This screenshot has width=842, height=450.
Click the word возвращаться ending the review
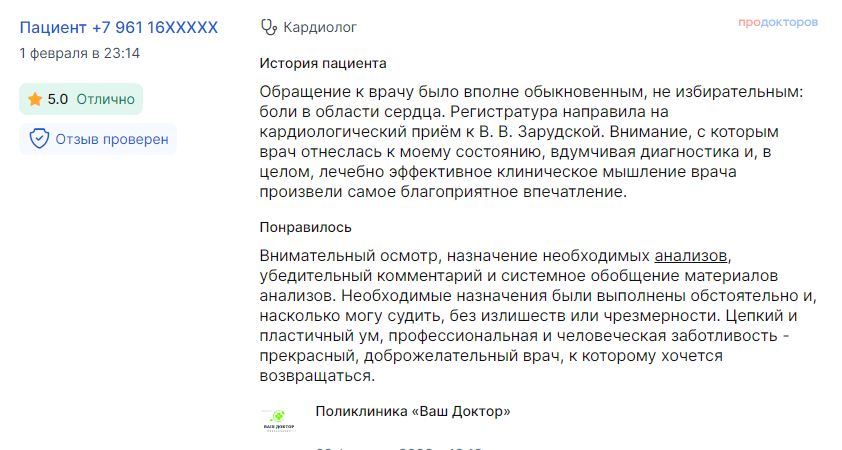(x=316, y=377)
